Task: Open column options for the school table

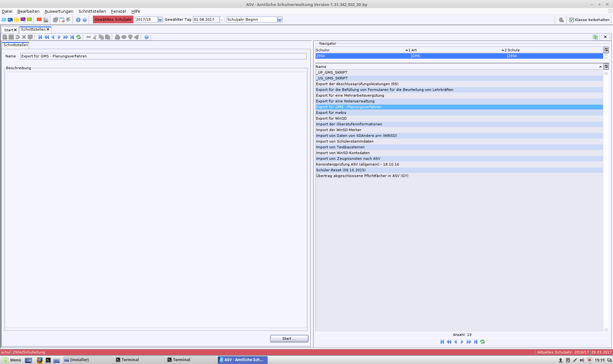Action: [606, 50]
